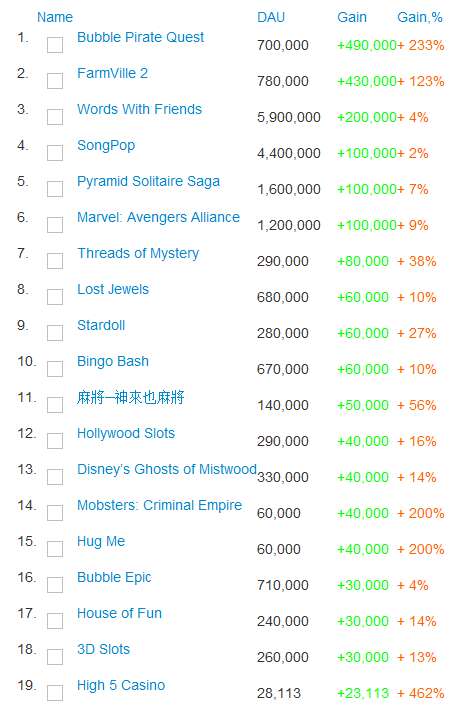The image size is (468, 705).
Task: Mark the Stardoll row checkbox
Action: [55, 333]
